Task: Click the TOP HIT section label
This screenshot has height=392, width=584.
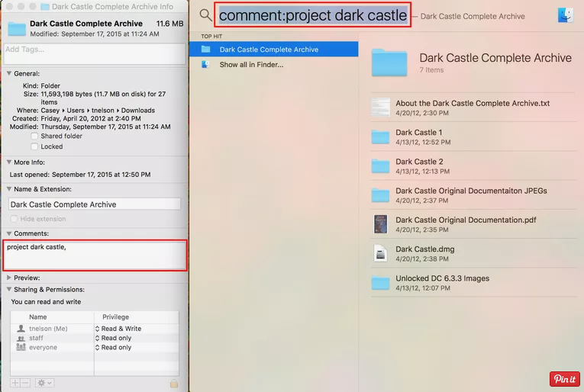Action: (x=211, y=36)
